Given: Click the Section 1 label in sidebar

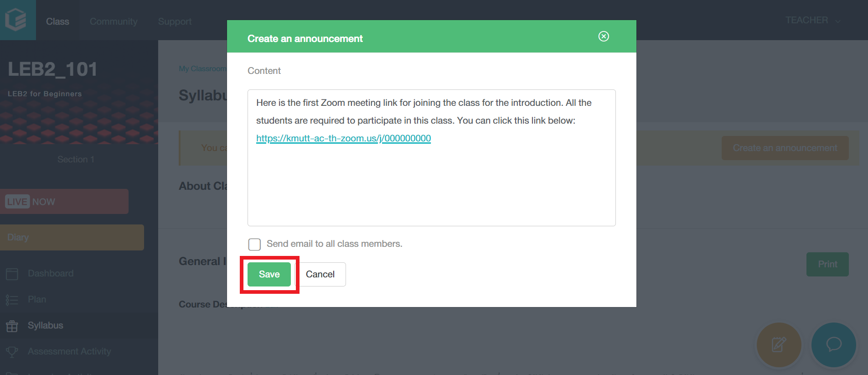Looking at the screenshot, I should coord(76,159).
